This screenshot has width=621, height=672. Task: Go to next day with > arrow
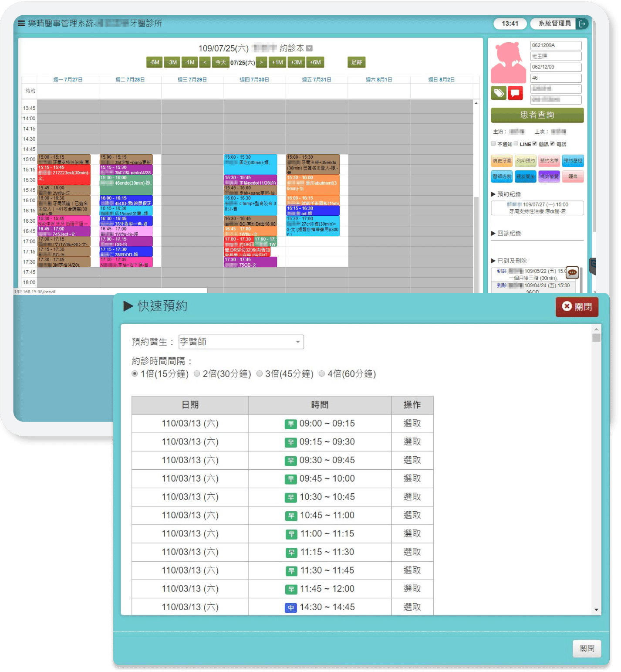pos(261,62)
